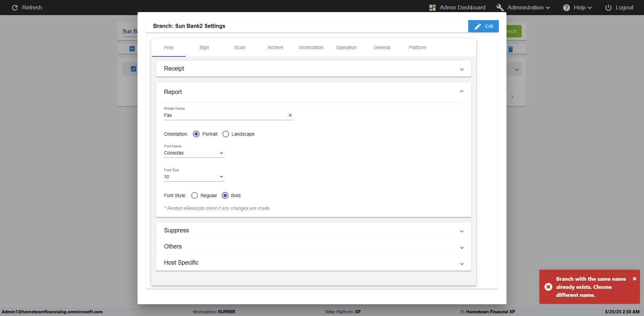Click the Administration wrench icon
The image size is (644, 316).
pyautogui.click(x=500, y=8)
